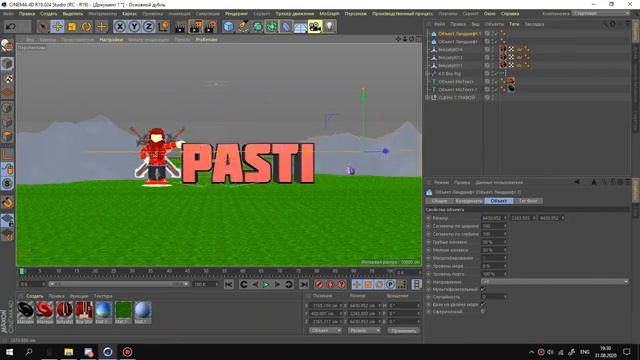640x360 pixels.
Task: Toggle green enable checkmark on Объект Ландшафт.1 row
Action: click(497, 33)
